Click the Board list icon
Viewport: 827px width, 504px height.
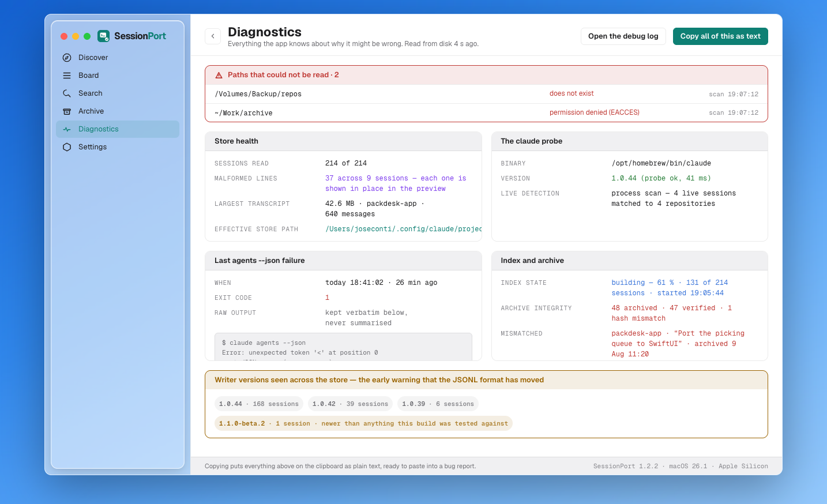tap(67, 76)
